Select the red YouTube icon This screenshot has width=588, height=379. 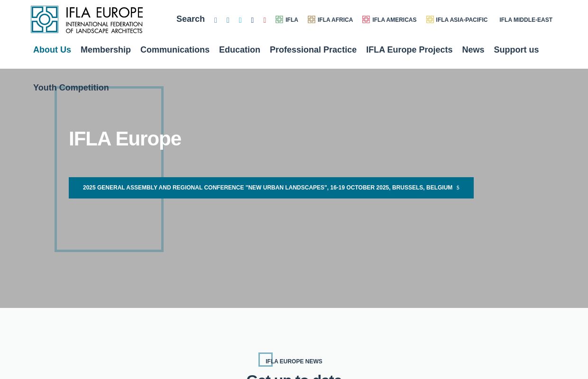pos(265,20)
